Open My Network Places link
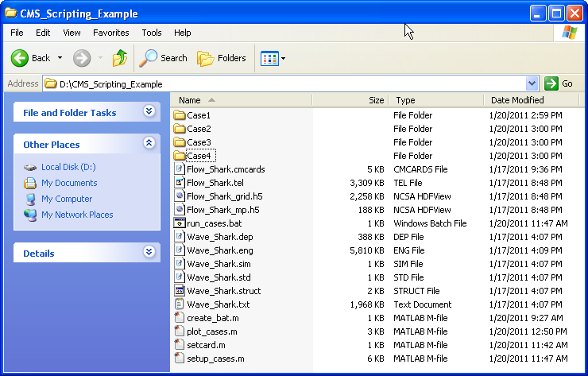 [77, 215]
